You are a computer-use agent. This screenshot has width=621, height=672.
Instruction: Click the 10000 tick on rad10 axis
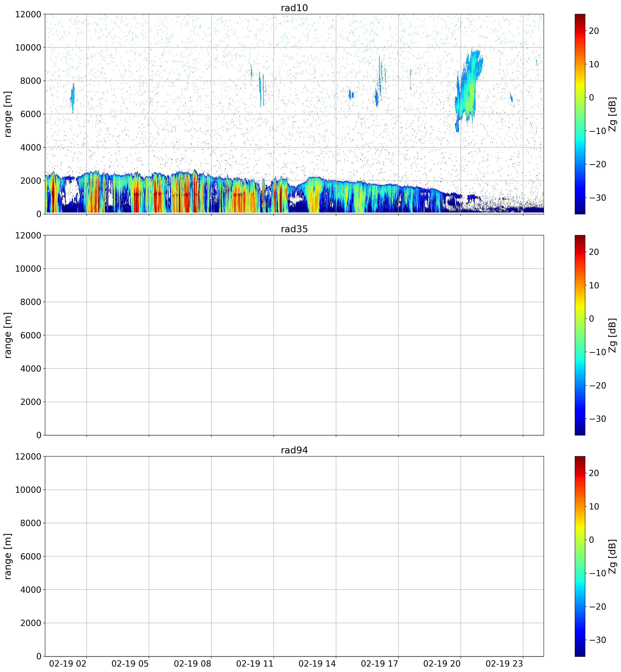(28, 48)
